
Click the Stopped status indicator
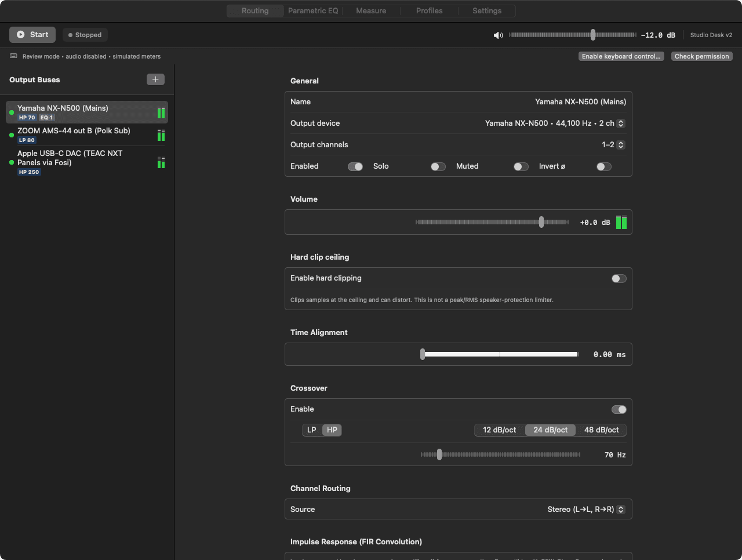coord(85,35)
